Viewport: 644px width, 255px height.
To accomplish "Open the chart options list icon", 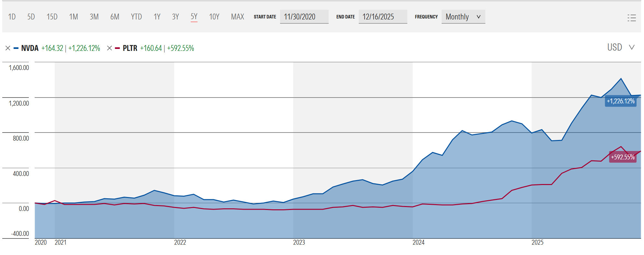I will (631, 17).
